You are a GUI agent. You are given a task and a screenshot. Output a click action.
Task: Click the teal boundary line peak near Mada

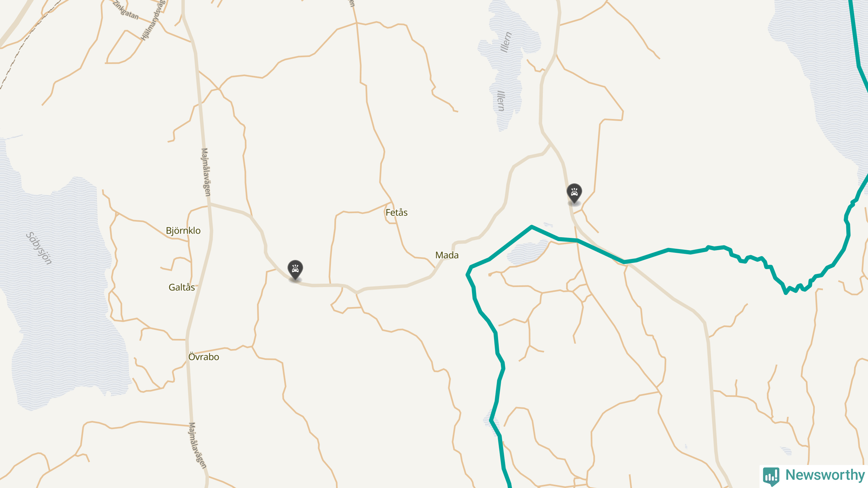531,226
